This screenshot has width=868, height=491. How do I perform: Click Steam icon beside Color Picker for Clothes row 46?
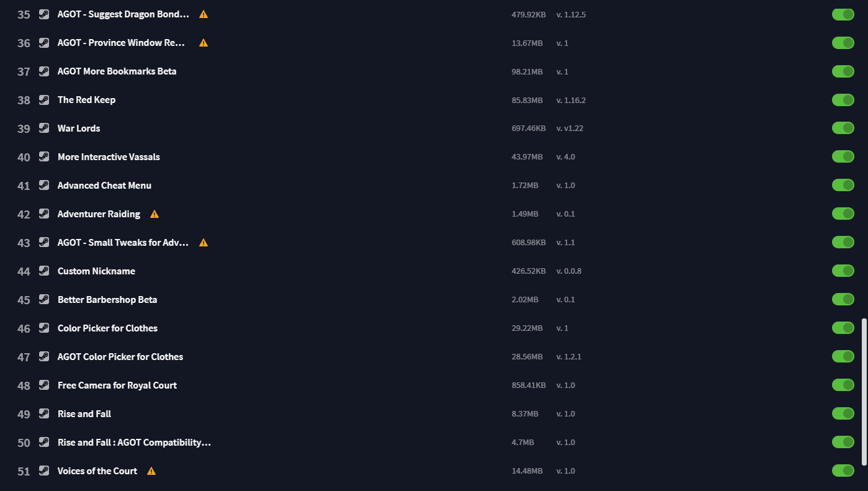[44, 328]
